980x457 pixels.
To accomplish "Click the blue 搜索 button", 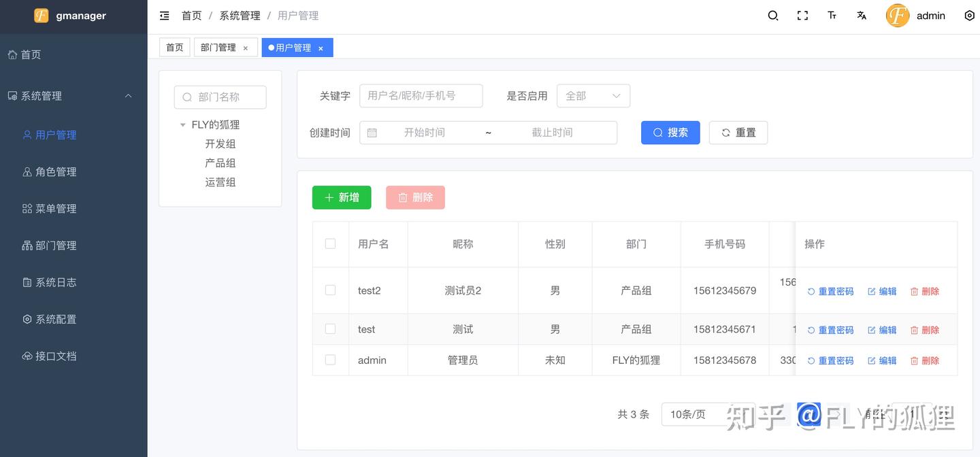I will 670,133.
